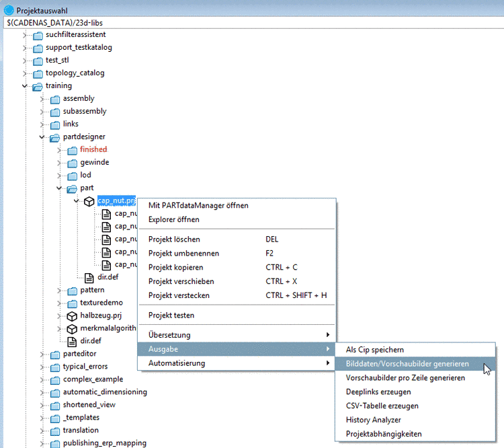Click the pattern folder icon

tap(73, 291)
